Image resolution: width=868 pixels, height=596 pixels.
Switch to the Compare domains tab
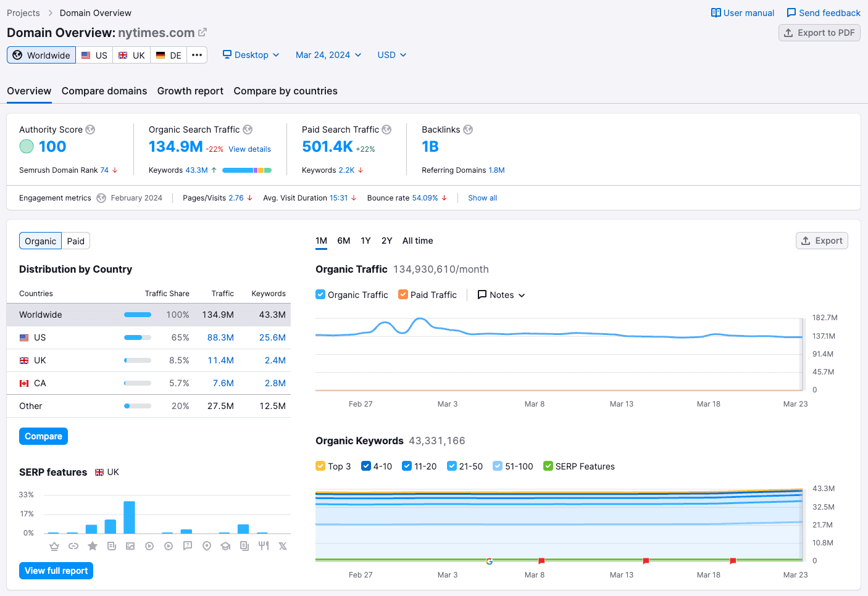(x=104, y=91)
